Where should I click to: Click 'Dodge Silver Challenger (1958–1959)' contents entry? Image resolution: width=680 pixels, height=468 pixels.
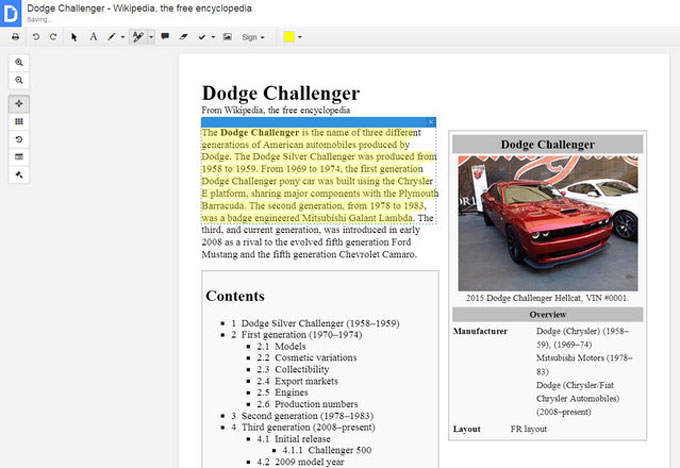320,323
